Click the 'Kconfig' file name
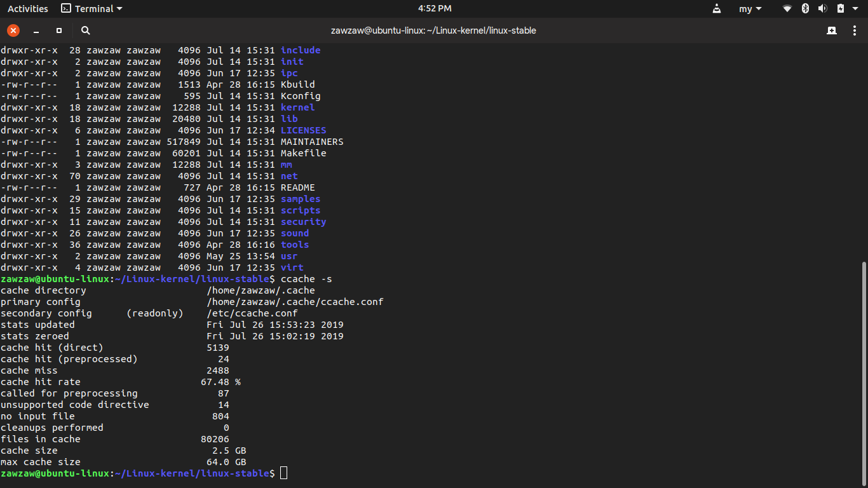868x488 pixels. point(301,96)
